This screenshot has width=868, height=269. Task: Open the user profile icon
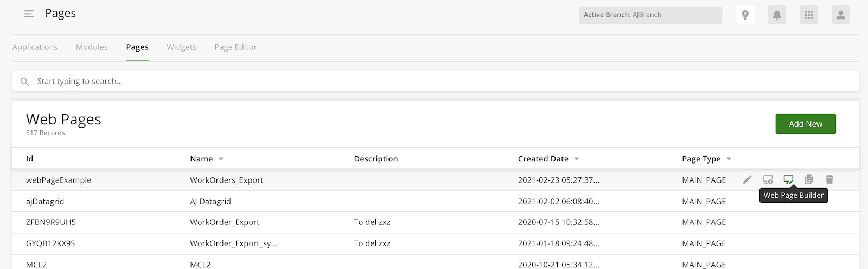tap(840, 15)
